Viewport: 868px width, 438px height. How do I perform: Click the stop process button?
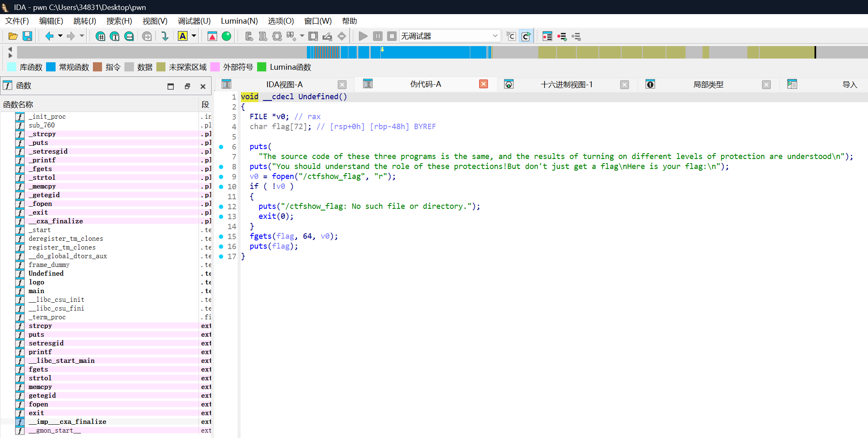pos(392,37)
